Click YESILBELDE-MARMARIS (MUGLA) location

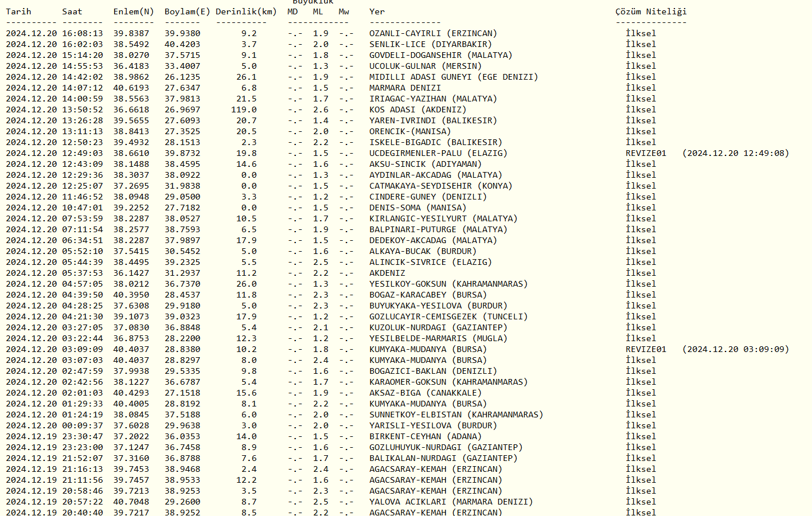point(438,338)
